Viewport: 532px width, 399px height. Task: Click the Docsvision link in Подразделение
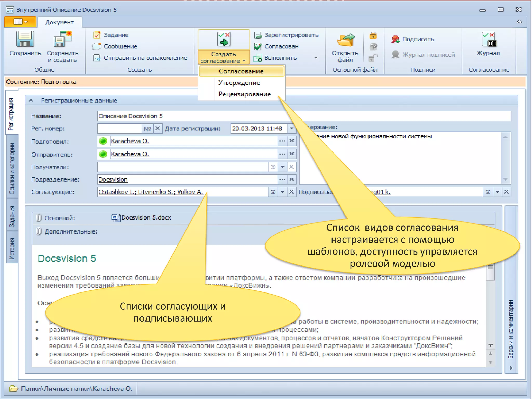[x=113, y=179]
